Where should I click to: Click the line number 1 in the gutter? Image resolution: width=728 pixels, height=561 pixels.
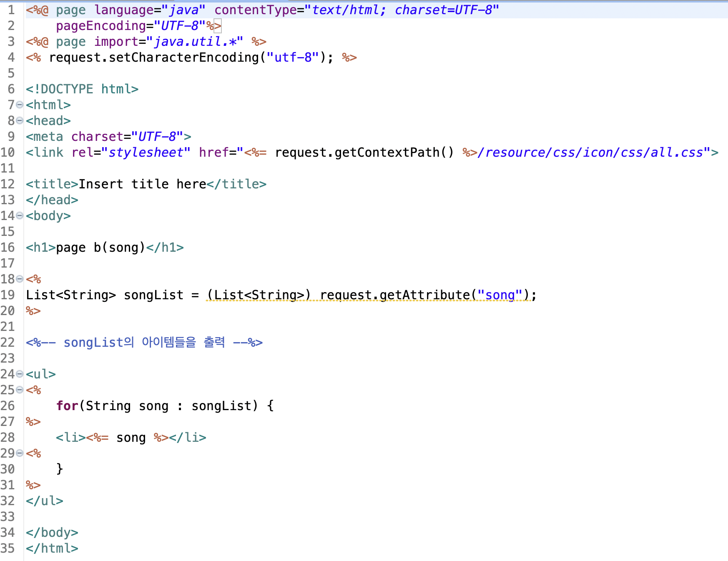pyautogui.click(x=11, y=10)
